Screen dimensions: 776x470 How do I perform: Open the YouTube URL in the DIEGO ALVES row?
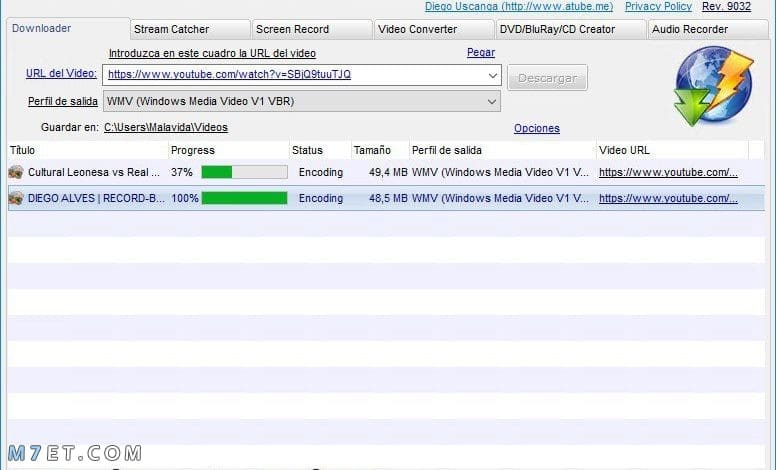coord(668,198)
